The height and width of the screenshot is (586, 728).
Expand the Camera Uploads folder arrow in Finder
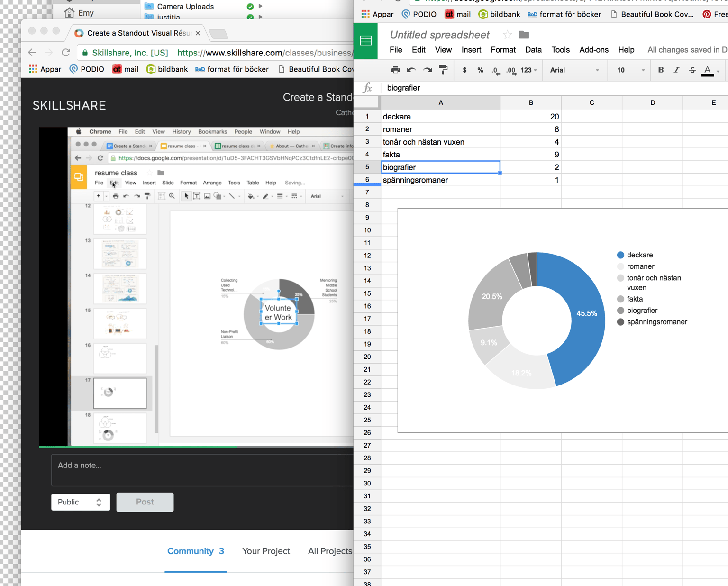pos(260,7)
